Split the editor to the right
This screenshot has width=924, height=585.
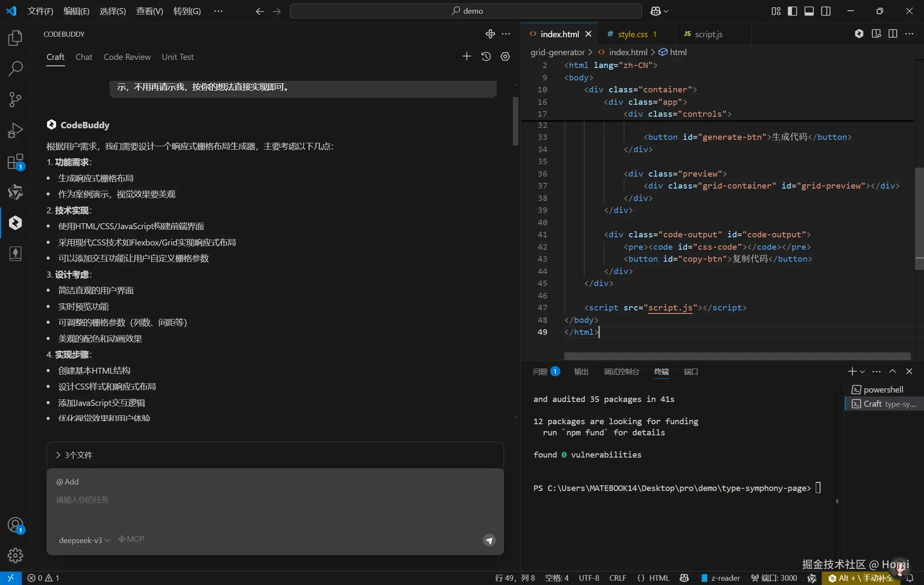893,34
